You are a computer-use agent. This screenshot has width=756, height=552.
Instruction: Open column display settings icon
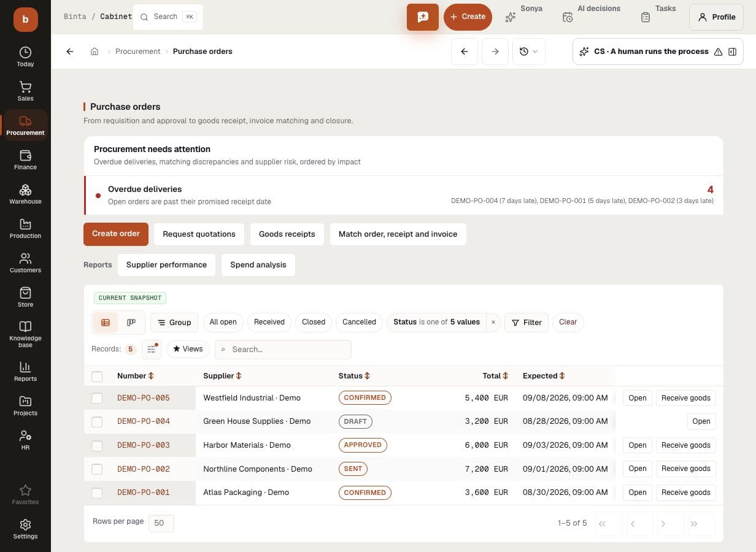(x=152, y=349)
